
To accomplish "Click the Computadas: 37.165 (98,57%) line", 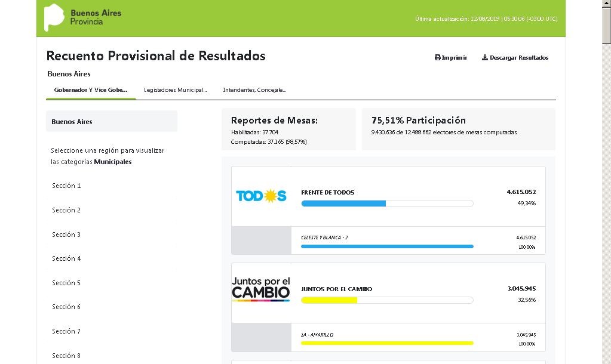I will [x=269, y=141].
